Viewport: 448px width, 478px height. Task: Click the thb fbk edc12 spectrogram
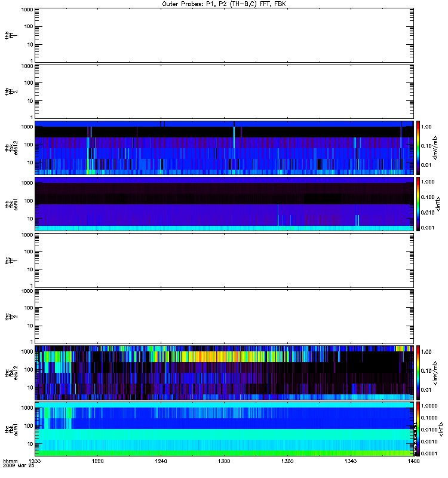(x=224, y=148)
